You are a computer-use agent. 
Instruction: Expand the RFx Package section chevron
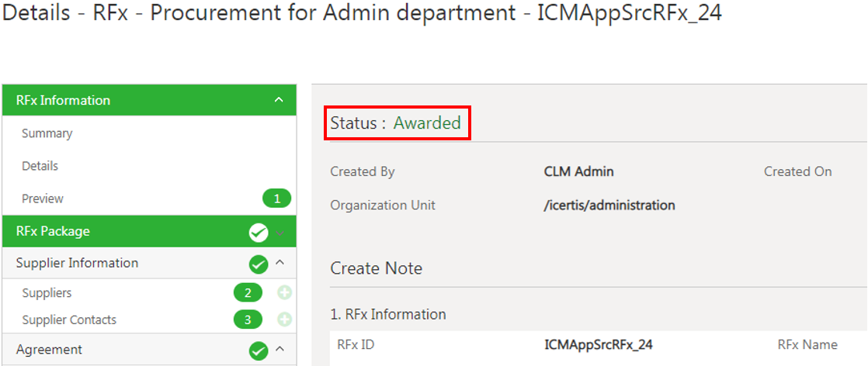279,233
